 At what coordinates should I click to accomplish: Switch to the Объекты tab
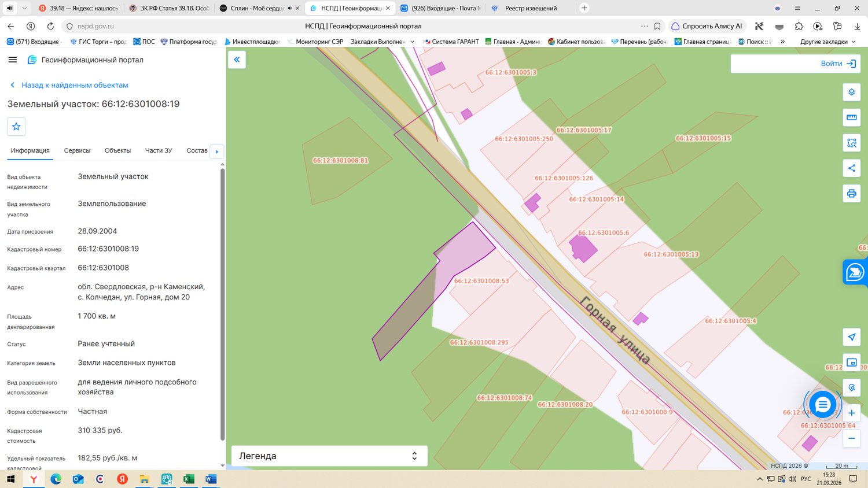click(117, 150)
